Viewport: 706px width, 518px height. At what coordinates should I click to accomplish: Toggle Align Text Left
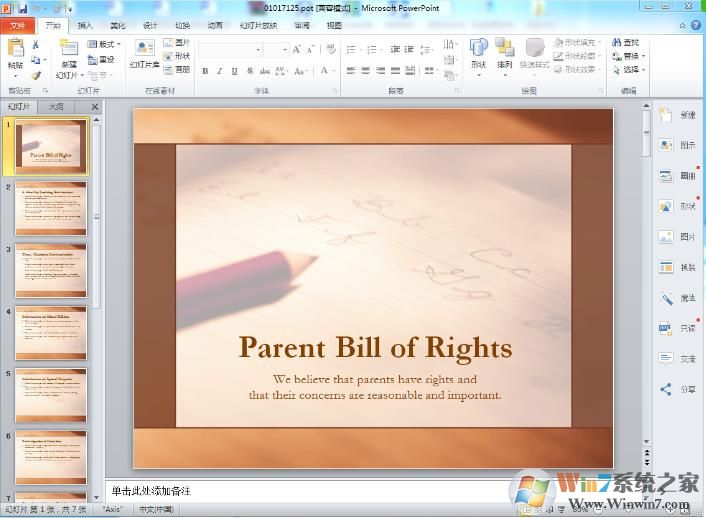(351, 71)
